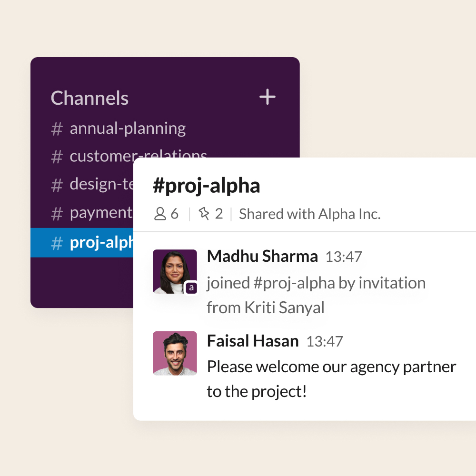This screenshot has height=476, width=476.
Task: Click the plus icon to create a channel
Action: [268, 97]
